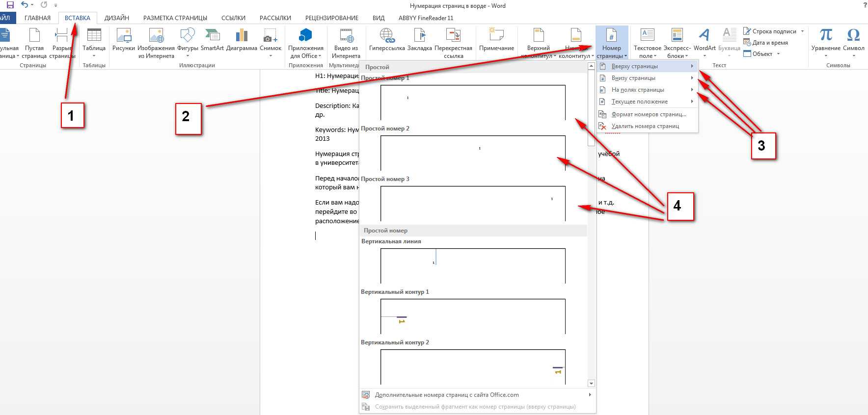Open Экспресс-блоки quick parts

click(677, 43)
